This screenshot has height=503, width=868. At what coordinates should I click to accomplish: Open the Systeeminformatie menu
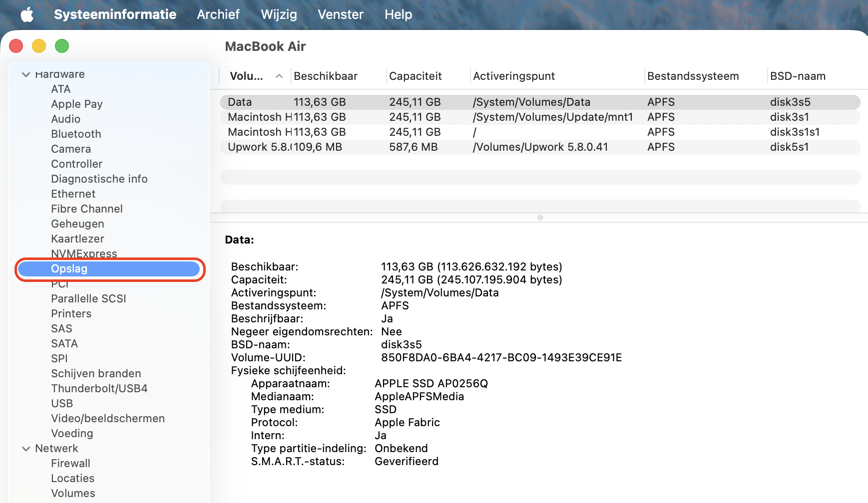click(x=115, y=14)
